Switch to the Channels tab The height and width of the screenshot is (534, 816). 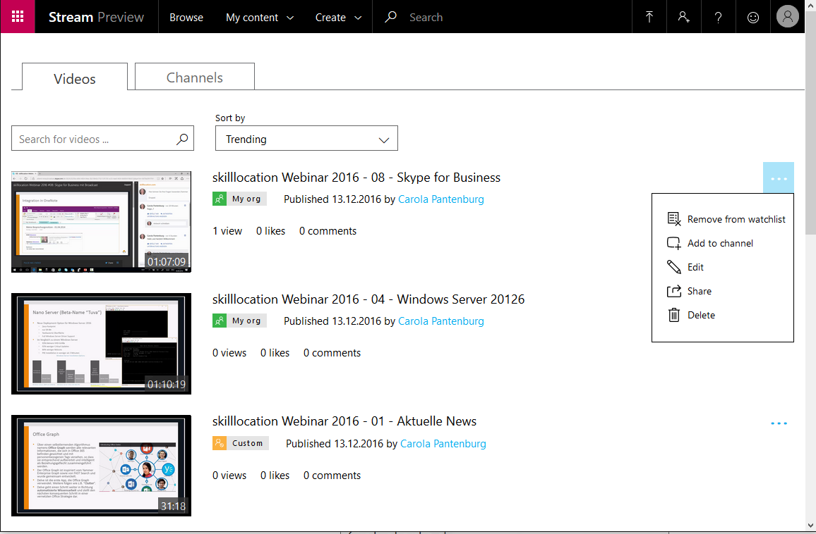click(x=195, y=77)
